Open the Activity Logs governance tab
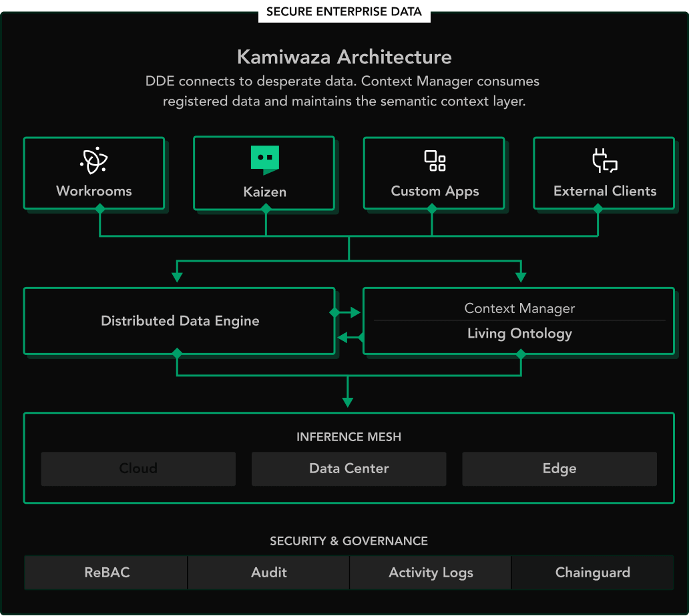 431,573
